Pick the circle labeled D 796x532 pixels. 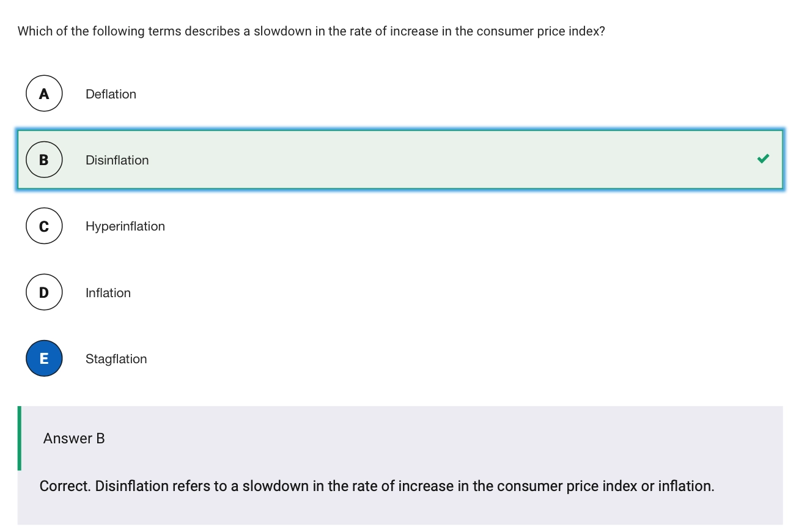point(44,292)
